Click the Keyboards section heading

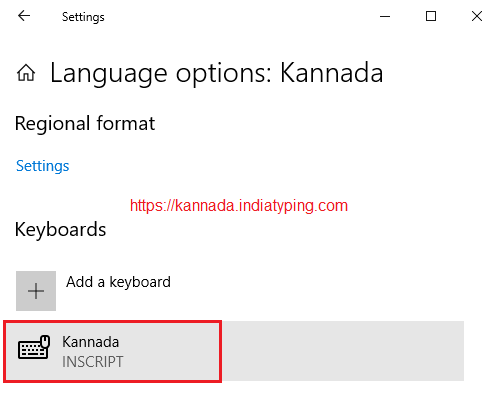[x=60, y=230]
